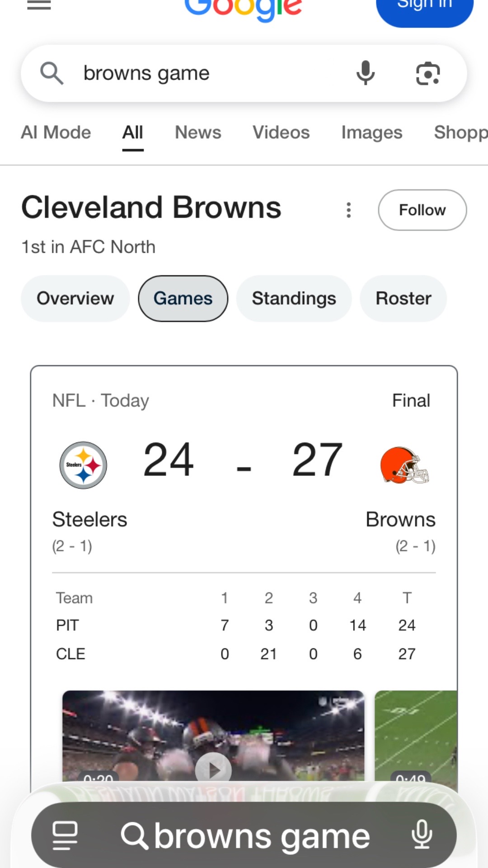The width and height of the screenshot is (488, 868).
Task: Open the tabs icon in bottom bar
Action: [66, 835]
